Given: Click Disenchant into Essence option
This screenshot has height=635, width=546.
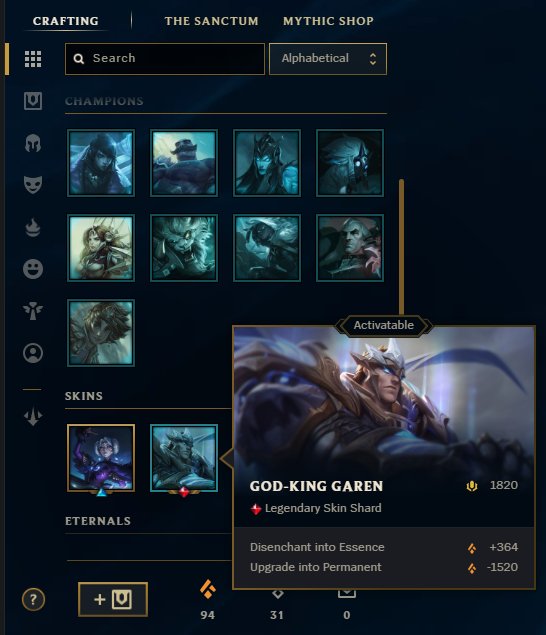Looking at the screenshot, I should pos(384,547).
